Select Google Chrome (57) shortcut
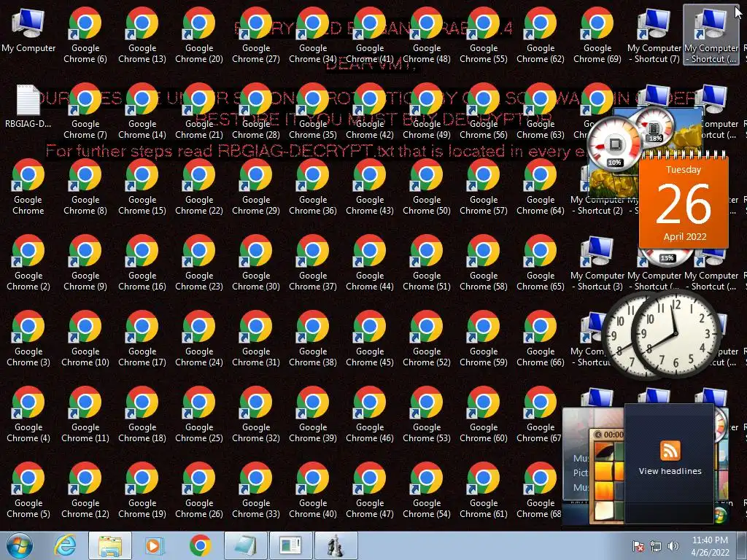 click(x=484, y=187)
